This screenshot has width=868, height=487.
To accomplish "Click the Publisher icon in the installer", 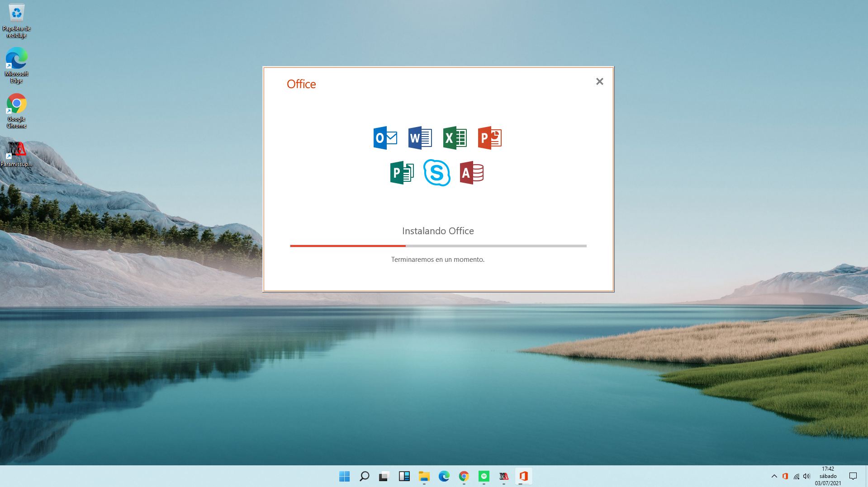I will pos(402,173).
